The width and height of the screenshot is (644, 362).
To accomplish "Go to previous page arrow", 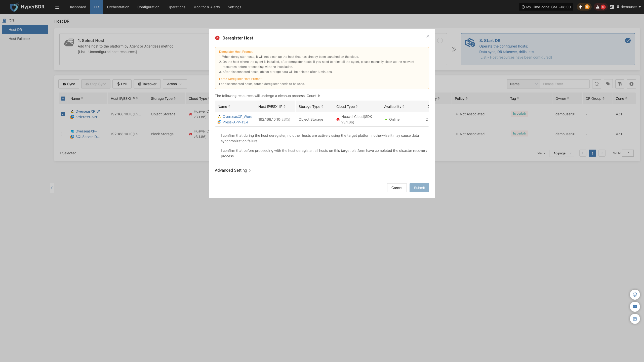I will coord(583,153).
